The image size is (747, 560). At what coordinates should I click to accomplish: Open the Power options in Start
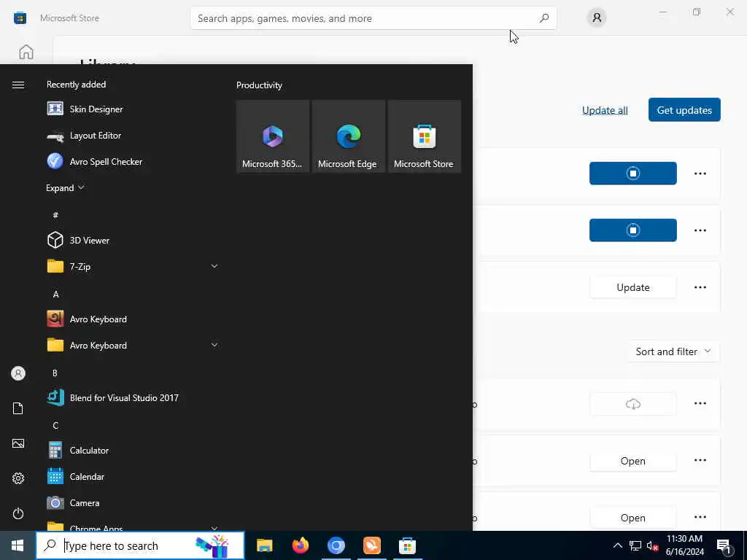(18, 513)
